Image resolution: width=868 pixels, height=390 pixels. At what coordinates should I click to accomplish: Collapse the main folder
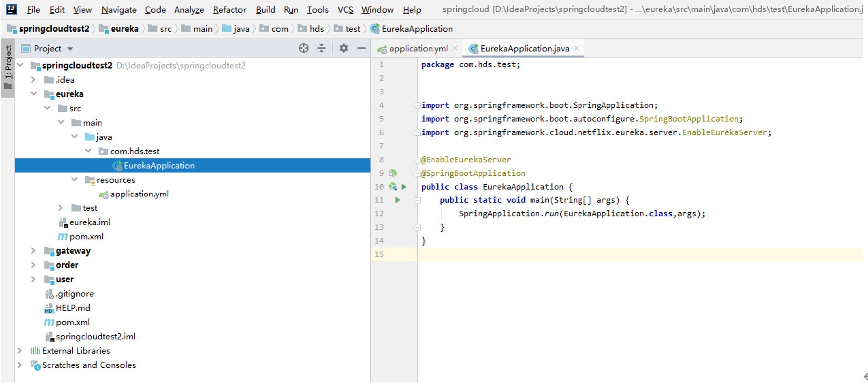61,122
